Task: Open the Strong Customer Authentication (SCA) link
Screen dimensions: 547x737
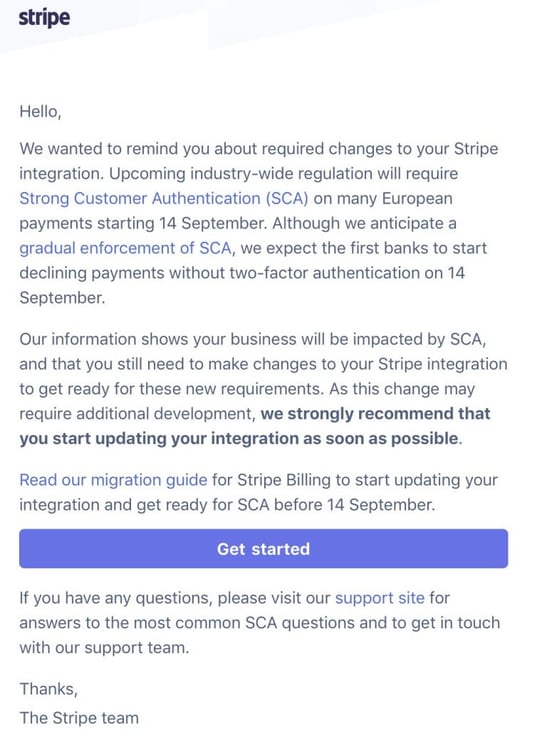Action: (164, 198)
